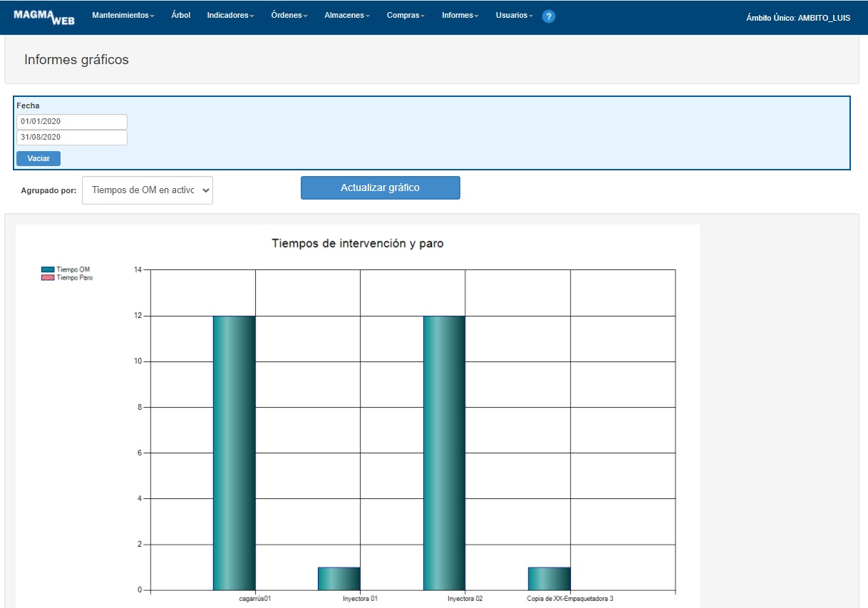Click the Inyectora 02 bar
The image size is (868, 608).
click(x=444, y=453)
